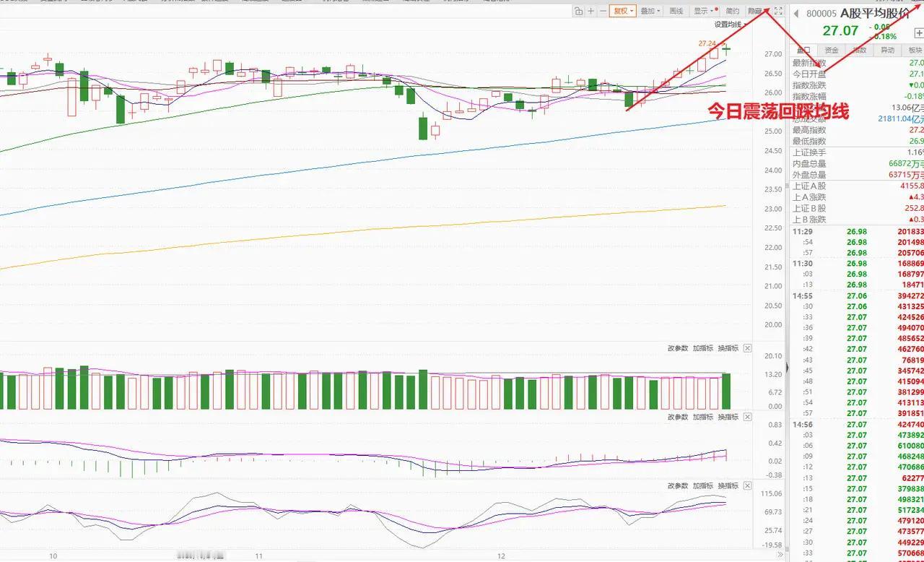This screenshot has height=562, width=924.
Task: Open the 复权 dropdown
Action: 623,11
